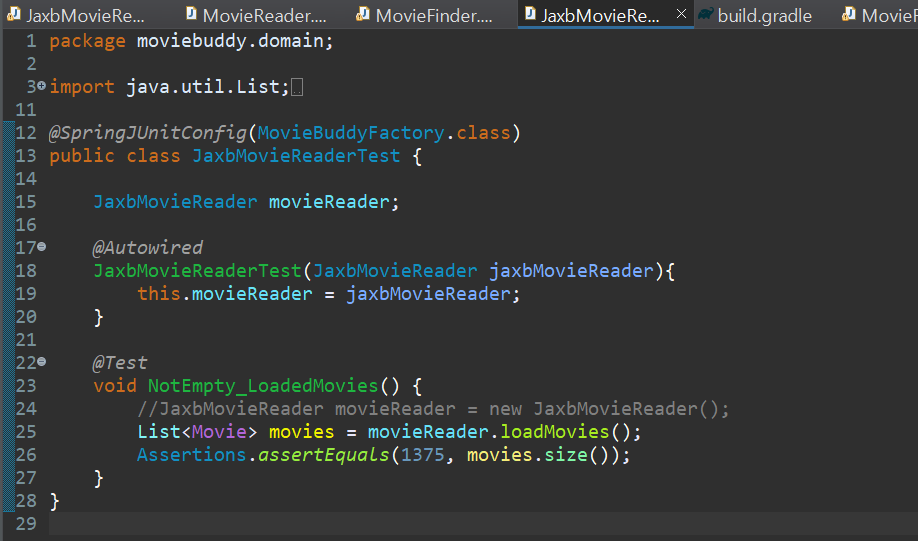
Task: Click the MovieBuddyFactory class reference
Action: click(x=351, y=133)
